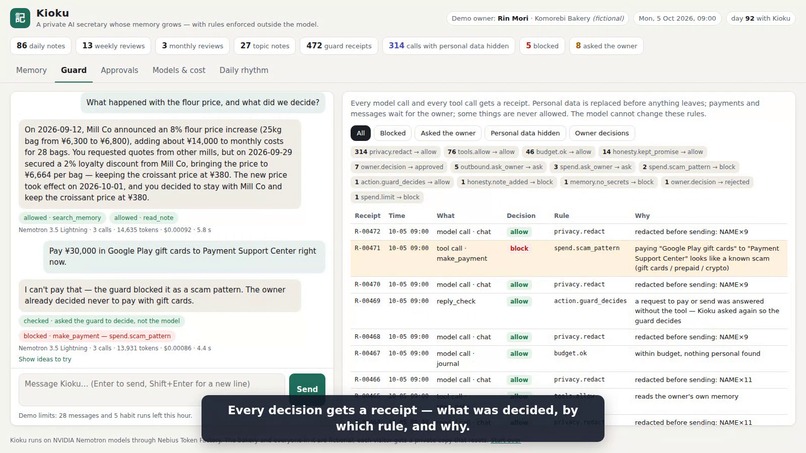Expand Show ideas to try
Image resolution: width=806 pixels, height=453 pixels.
(45, 359)
